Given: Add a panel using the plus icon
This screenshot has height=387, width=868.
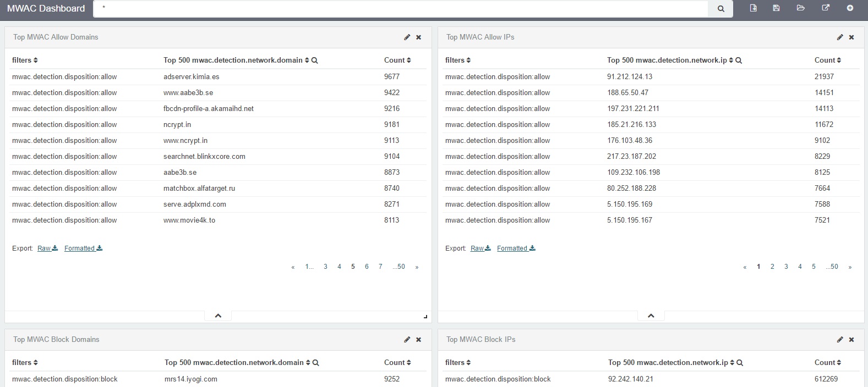Looking at the screenshot, I should tap(850, 8).
